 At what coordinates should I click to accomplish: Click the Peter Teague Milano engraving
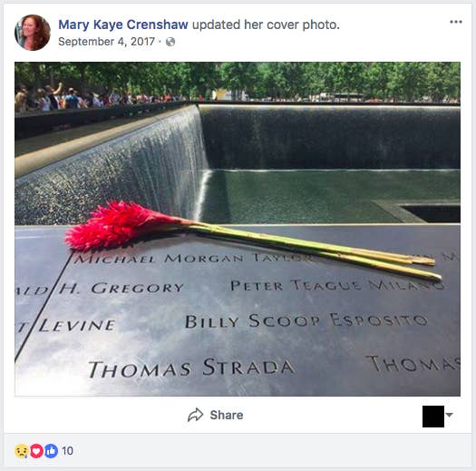(337, 285)
